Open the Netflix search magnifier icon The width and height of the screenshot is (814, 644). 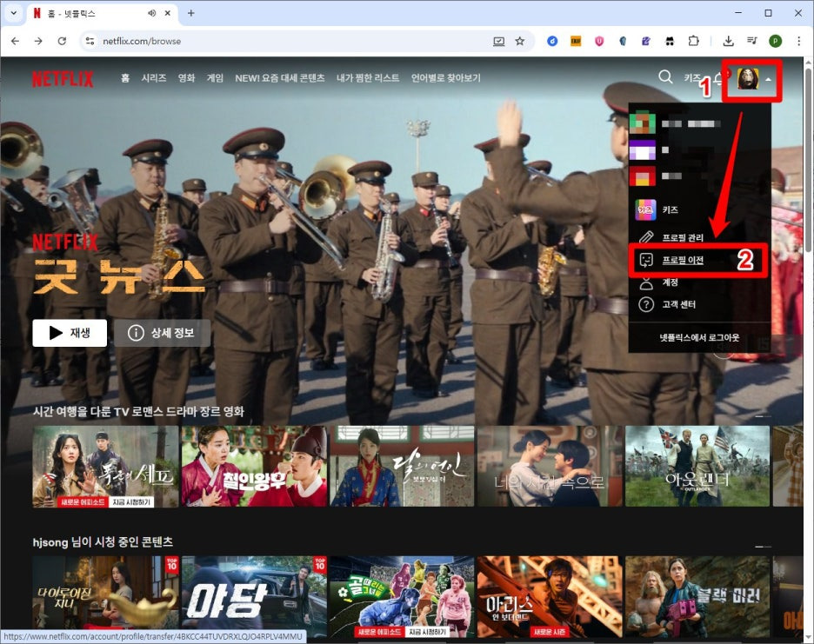pyautogui.click(x=665, y=77)
